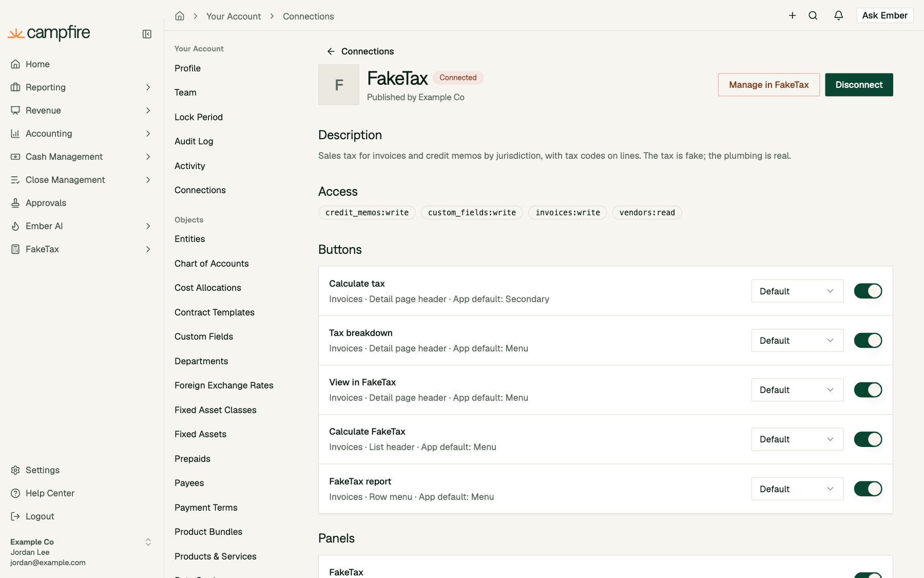Click the Disconnect button

pyautogui.click(x=859, y=85)
